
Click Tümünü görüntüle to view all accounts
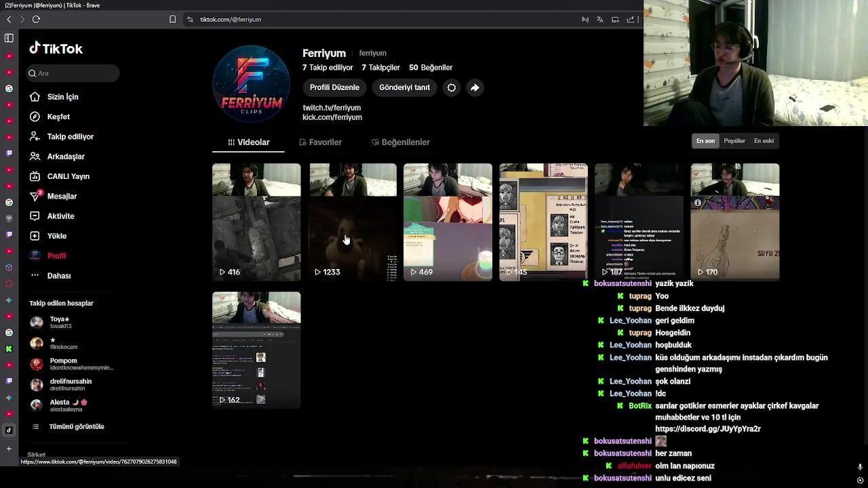[x=77, y=427]
